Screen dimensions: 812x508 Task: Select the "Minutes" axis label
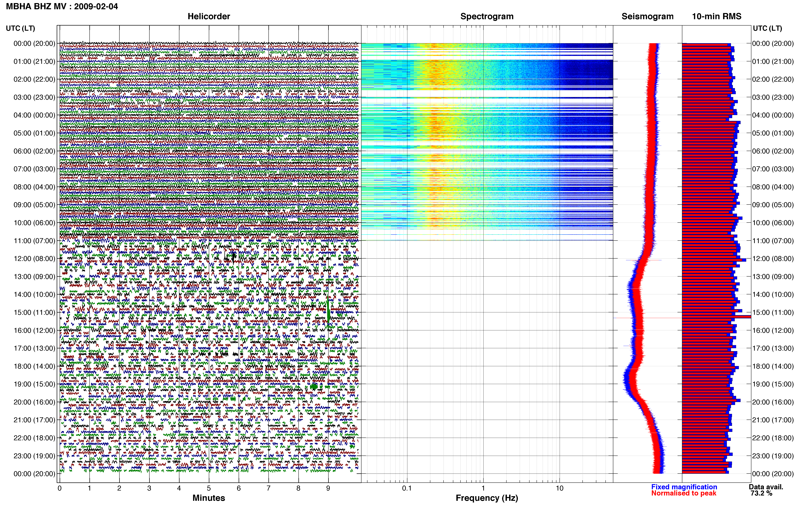click(x=208, y=498)
